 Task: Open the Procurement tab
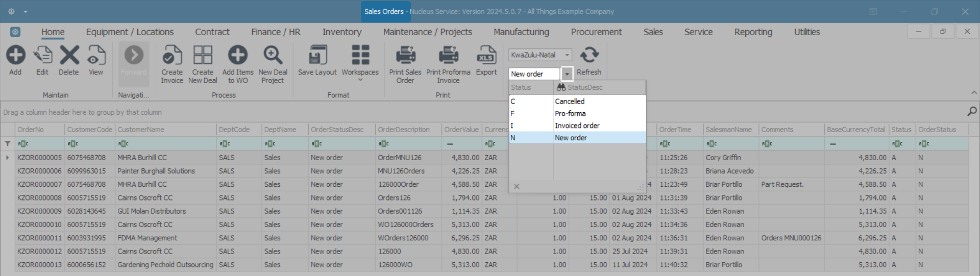pyautogui.click(x=596, y=32)
